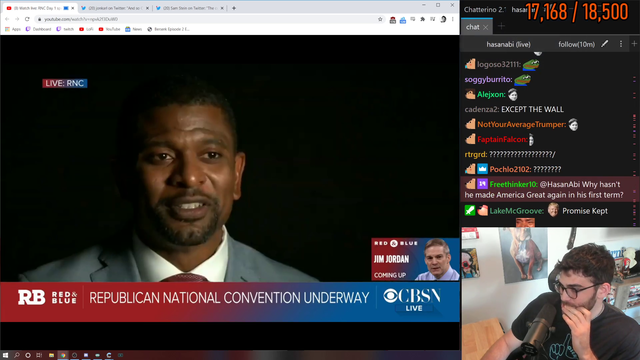The image size is (640, 360).
Task: Go forward in browser history
Action: tap(17, 19)
